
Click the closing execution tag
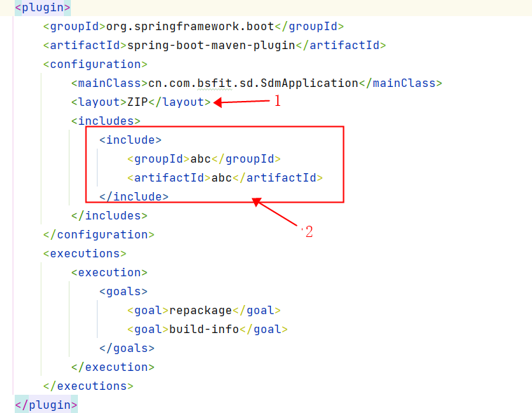click(x=112, y=367)
